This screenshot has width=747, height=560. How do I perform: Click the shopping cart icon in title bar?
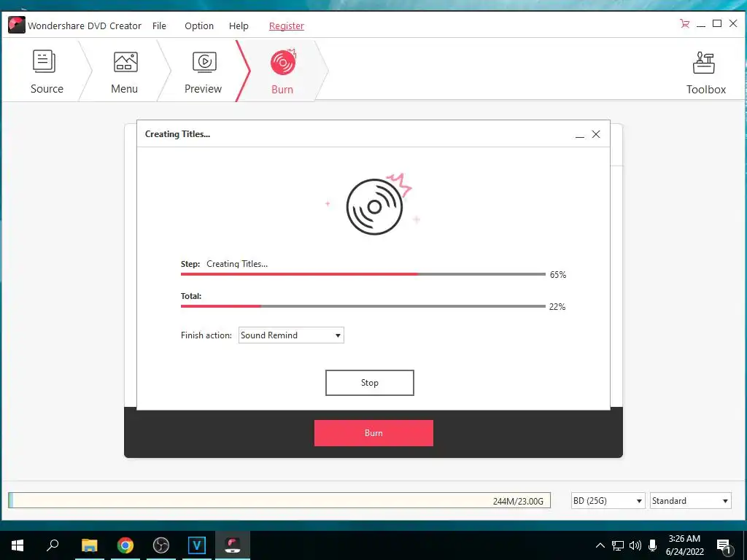point(684,23)
